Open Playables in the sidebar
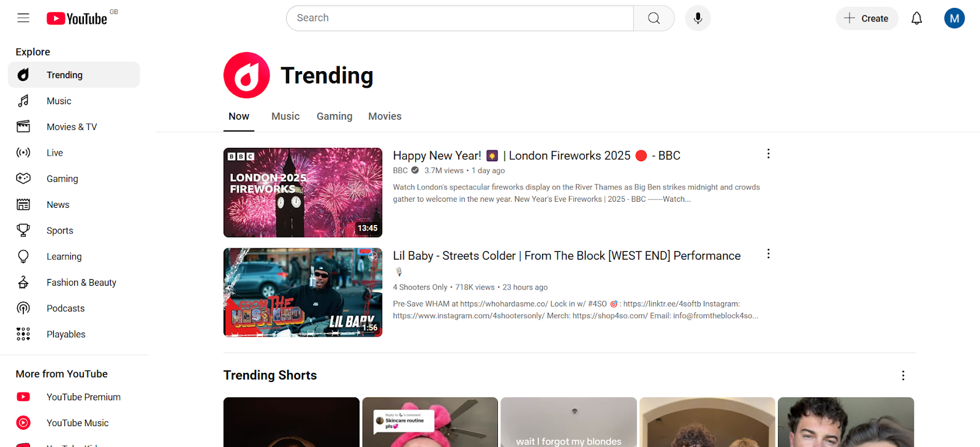980x447 pixels. point(74,334)
